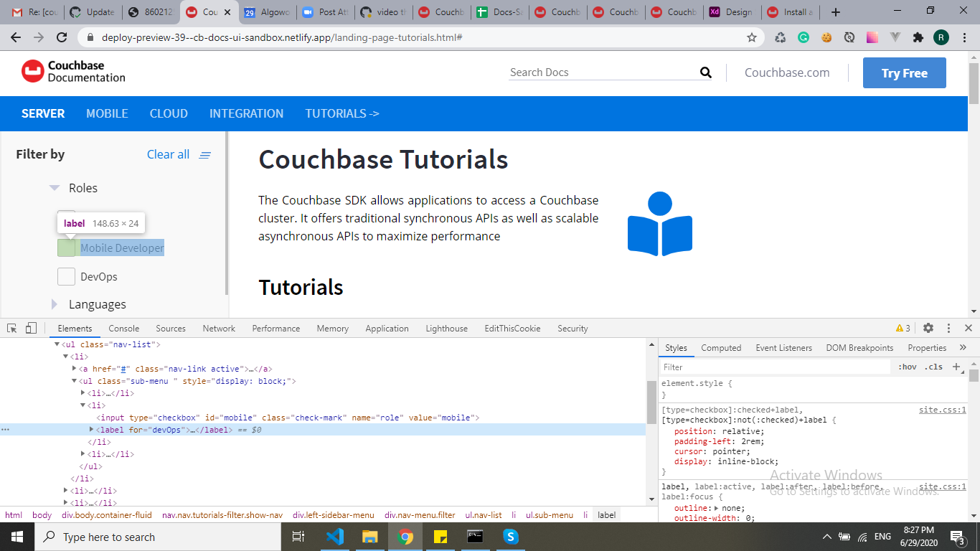Image resolution: width=980 pixels, height=551 pixels.
Task: Select the ul.sub-menu breadcrumb in DevTools
Action: click(549, 515)
